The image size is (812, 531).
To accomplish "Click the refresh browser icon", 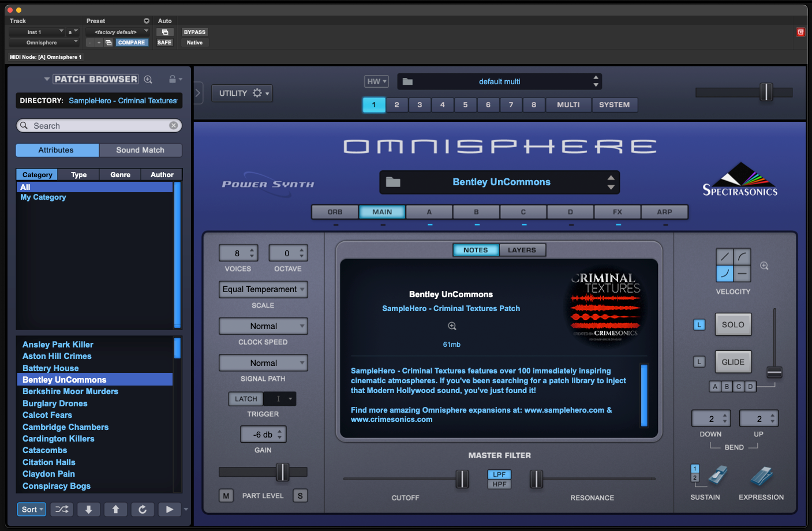I will (143, 509).
